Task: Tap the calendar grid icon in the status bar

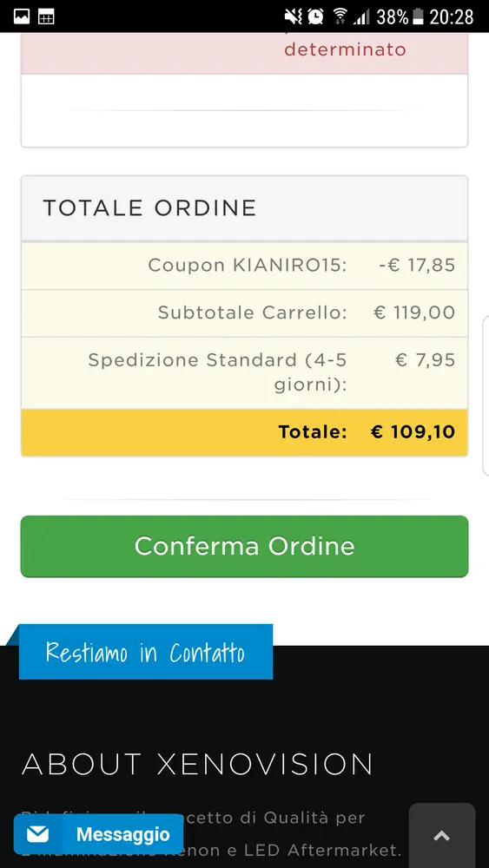Action: tap(46, 17)
